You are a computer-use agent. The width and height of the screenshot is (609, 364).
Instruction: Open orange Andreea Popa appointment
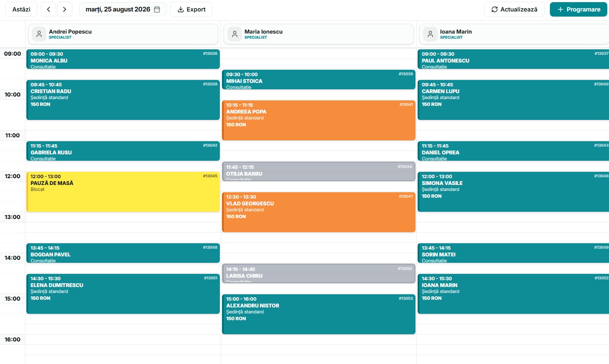pyautogui.click(x=319, y=120)
